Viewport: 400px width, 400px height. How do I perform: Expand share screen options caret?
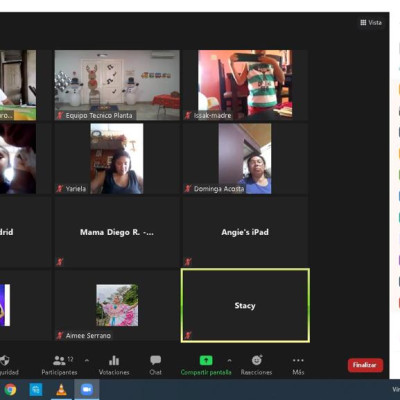[229, 360]
